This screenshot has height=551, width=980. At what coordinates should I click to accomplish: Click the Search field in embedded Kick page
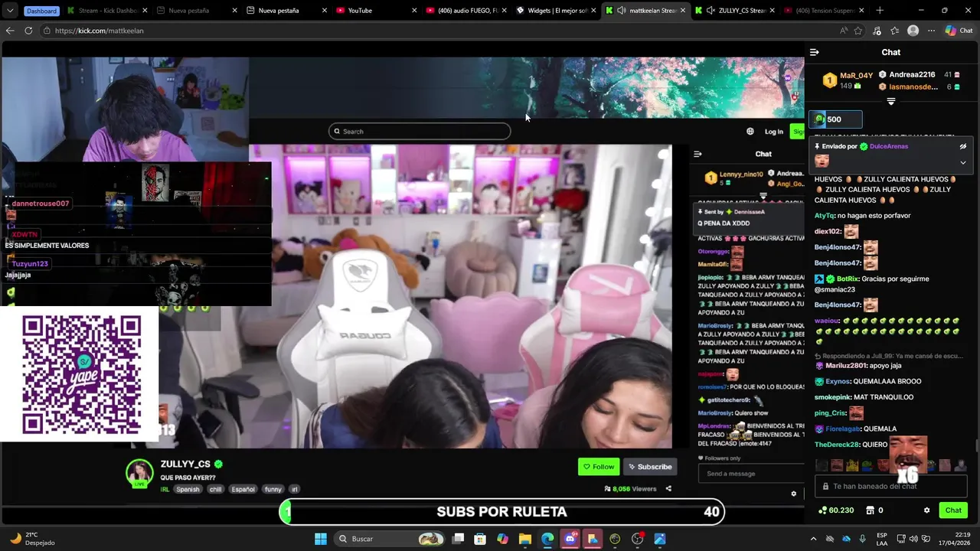click(x=420, y=132)
